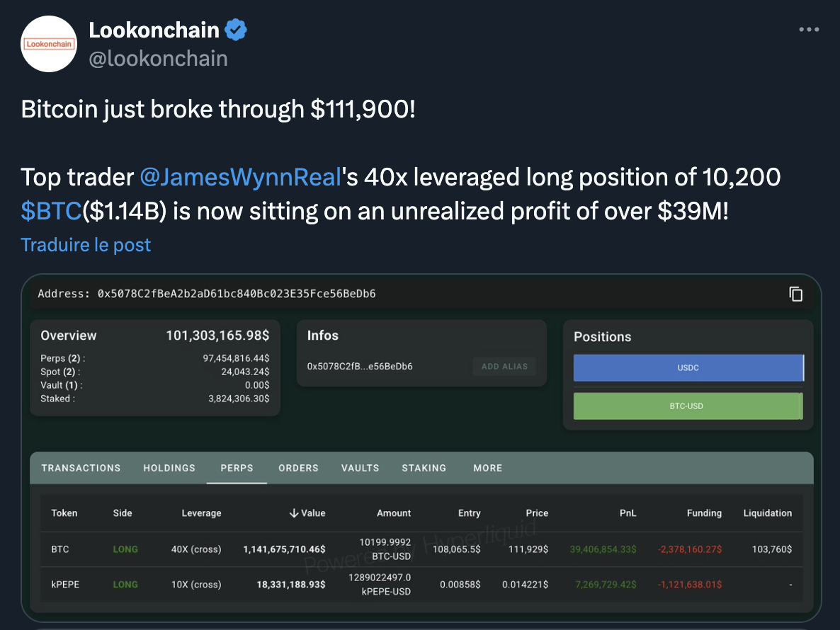Select the PERPS tab

237,468
